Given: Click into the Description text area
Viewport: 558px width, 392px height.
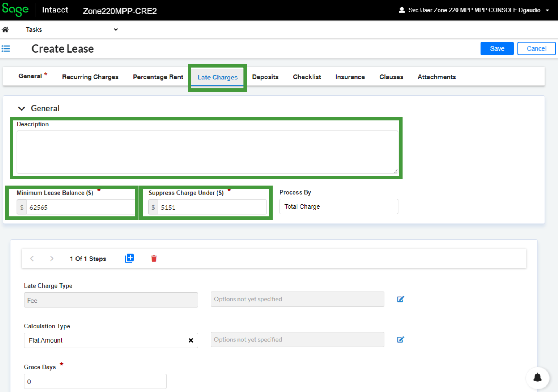Looking at the screenshot, I should click(207, 152).
